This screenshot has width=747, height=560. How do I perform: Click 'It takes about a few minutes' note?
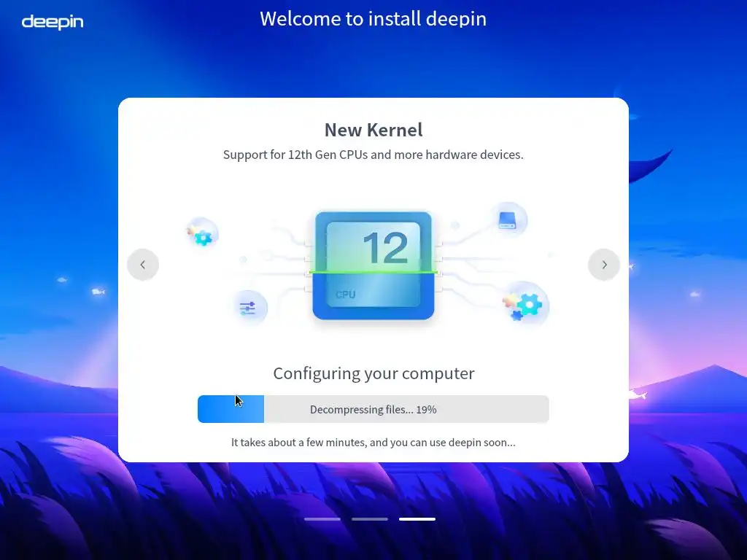pos(373,443)
